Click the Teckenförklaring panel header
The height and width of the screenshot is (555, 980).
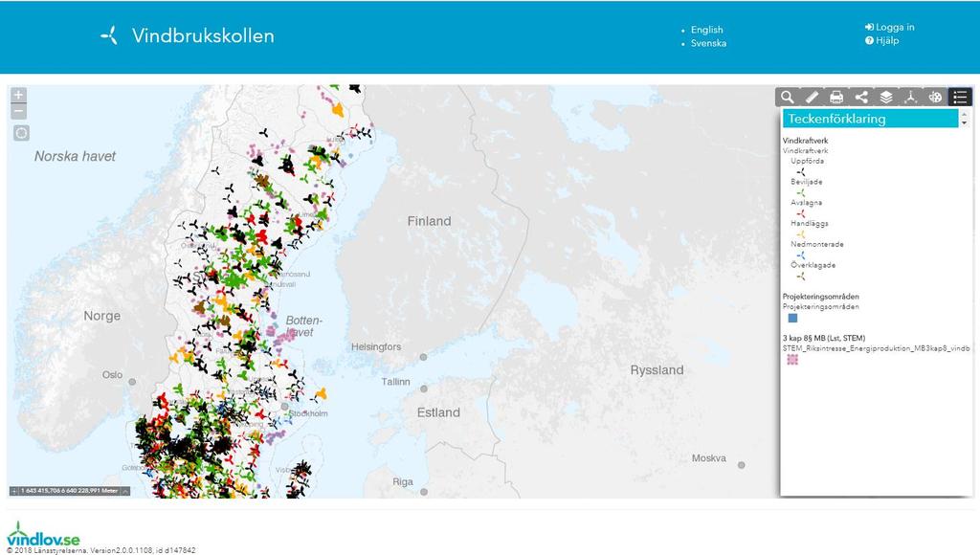click(x=871, y=119)
